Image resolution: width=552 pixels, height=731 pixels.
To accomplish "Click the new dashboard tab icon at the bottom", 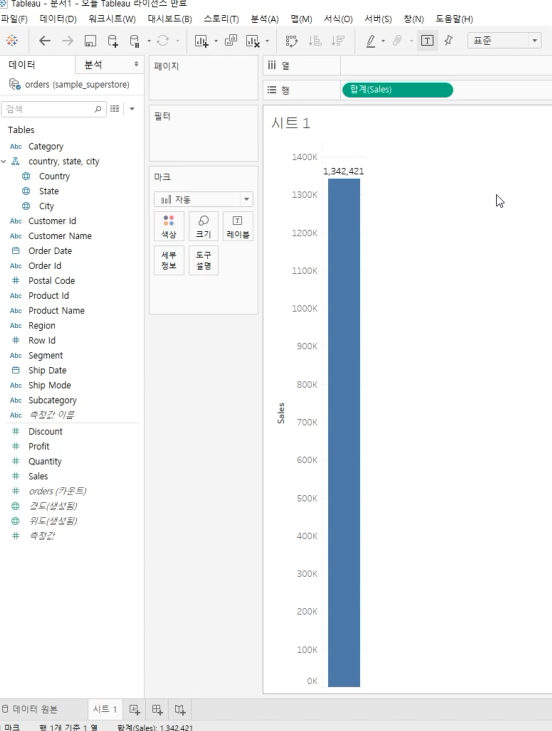I will click(157, 710).
